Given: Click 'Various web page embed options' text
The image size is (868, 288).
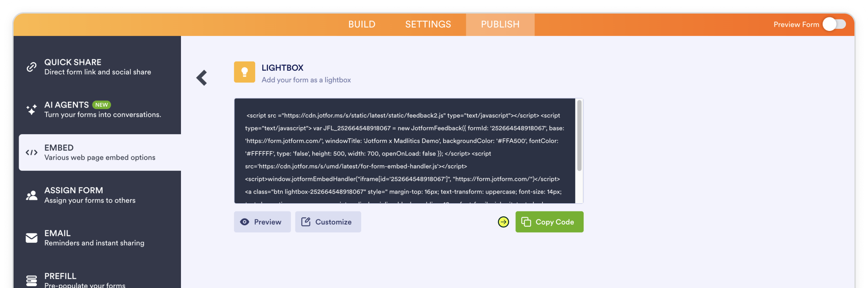Looking at the screenshot, I should (x=100, y=158).
